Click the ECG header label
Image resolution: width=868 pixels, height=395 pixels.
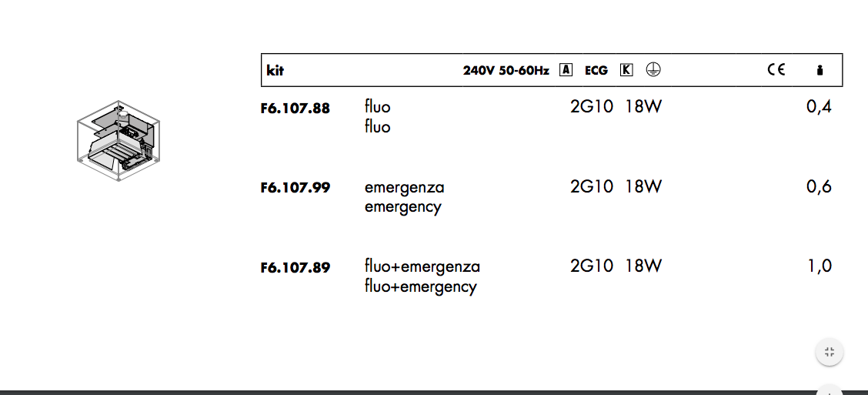[x=596, y=71]
